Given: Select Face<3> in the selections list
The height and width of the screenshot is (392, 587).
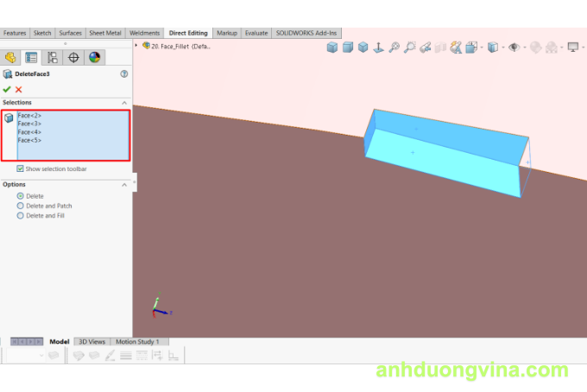Looking at the screenshot, I should point(29,123).
